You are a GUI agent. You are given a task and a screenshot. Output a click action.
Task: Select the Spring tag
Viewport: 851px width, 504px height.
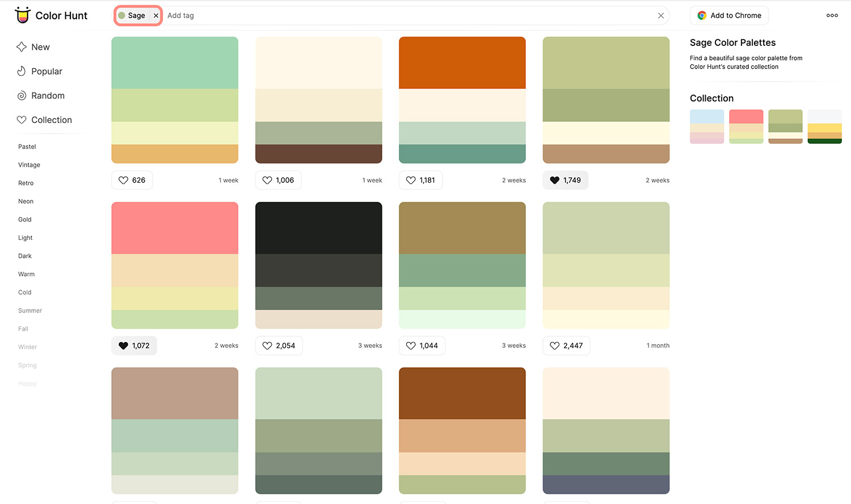[27, 365]
